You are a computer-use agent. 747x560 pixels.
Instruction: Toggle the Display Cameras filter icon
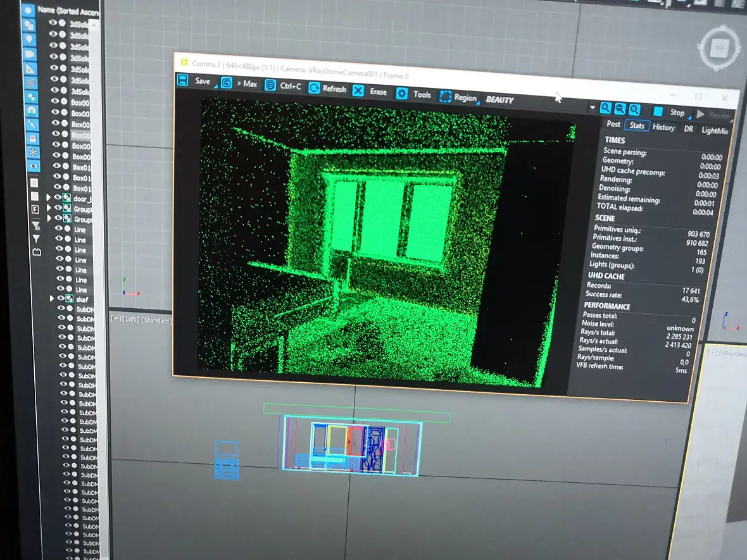[30, 54]
